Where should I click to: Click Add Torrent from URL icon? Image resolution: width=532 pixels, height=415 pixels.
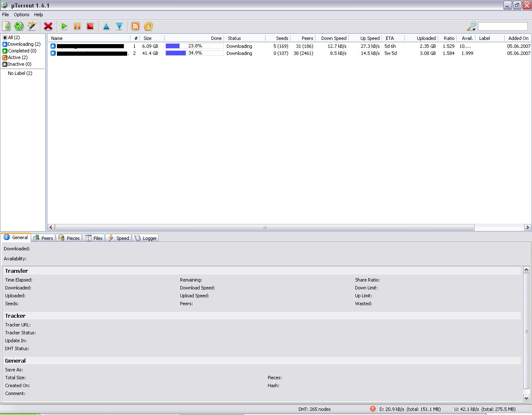19,26
